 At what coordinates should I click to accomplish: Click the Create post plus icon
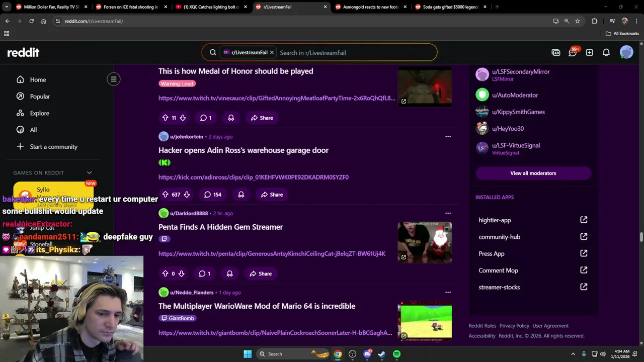(589, 52)
